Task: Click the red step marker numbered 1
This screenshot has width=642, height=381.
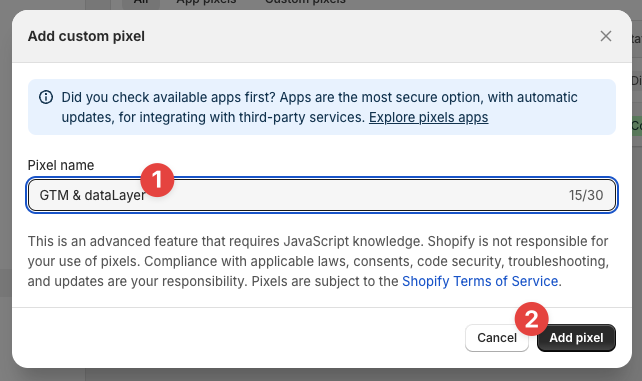Action: point(157,180)
